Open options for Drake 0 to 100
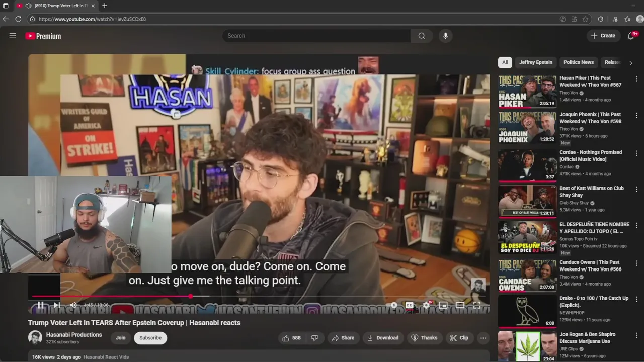 [636, 299]
